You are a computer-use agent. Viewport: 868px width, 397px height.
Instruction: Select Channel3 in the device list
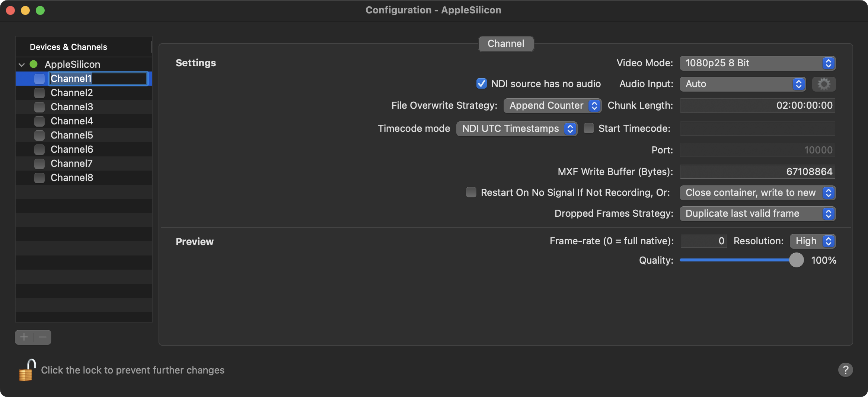84,107
